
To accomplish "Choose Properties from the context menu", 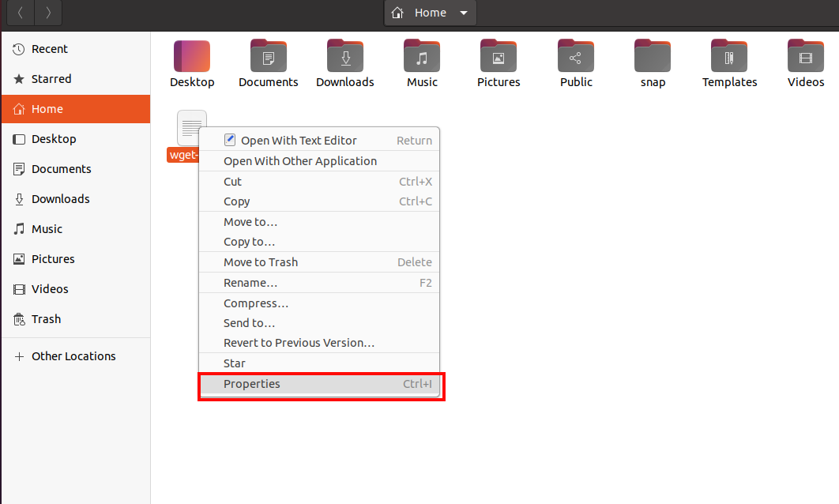I will point(251,384).
